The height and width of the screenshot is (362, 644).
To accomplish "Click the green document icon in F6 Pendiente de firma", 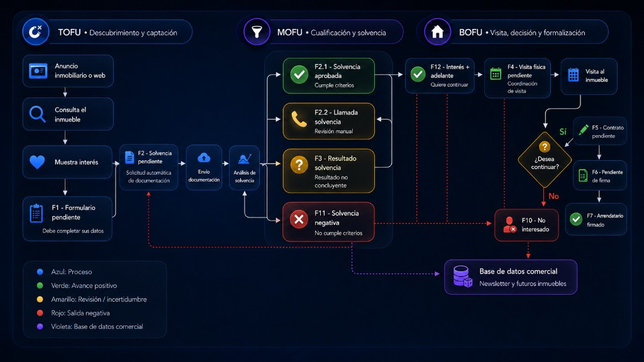I will tap(583, 176).
